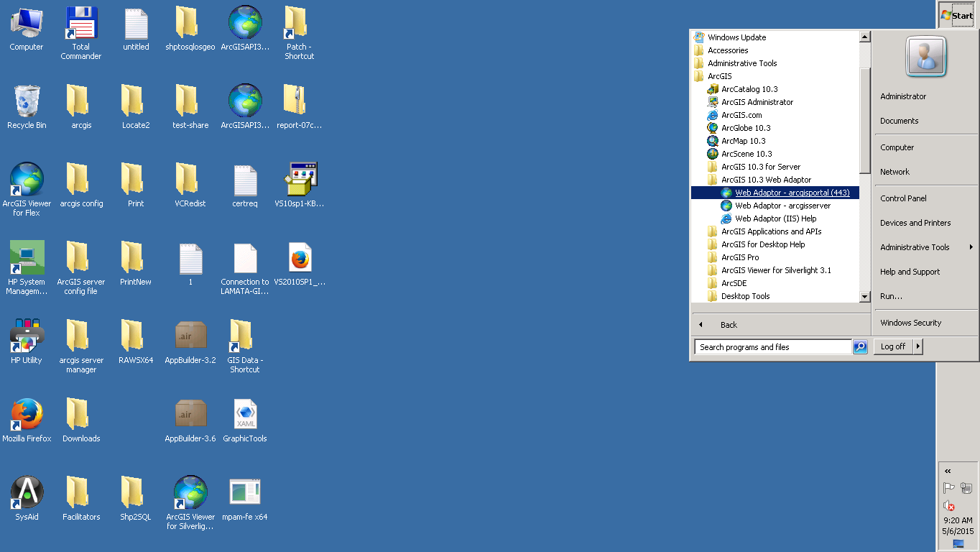Open the Action Center flag tray icon
980x552 pixels.
(x=949, y=489)
